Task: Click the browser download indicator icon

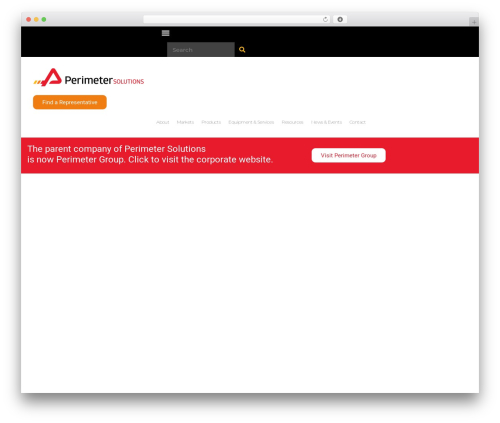Action: pos(340,19)
